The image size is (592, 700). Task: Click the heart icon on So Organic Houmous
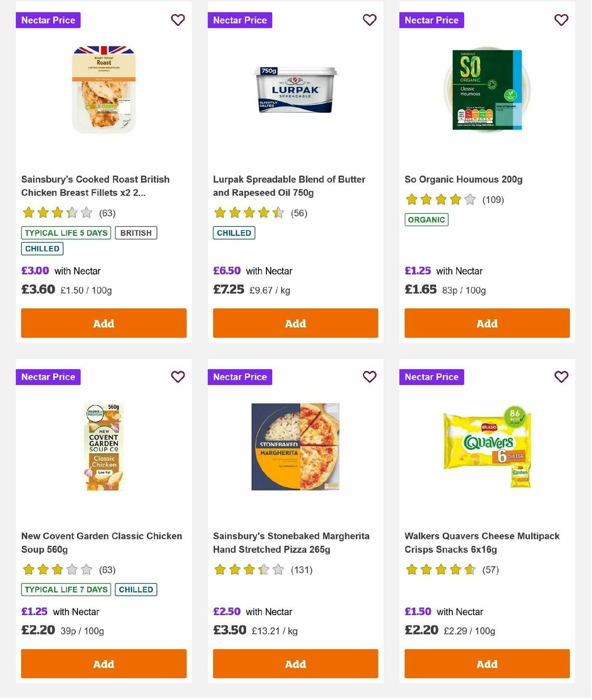(x=561, y=20)
